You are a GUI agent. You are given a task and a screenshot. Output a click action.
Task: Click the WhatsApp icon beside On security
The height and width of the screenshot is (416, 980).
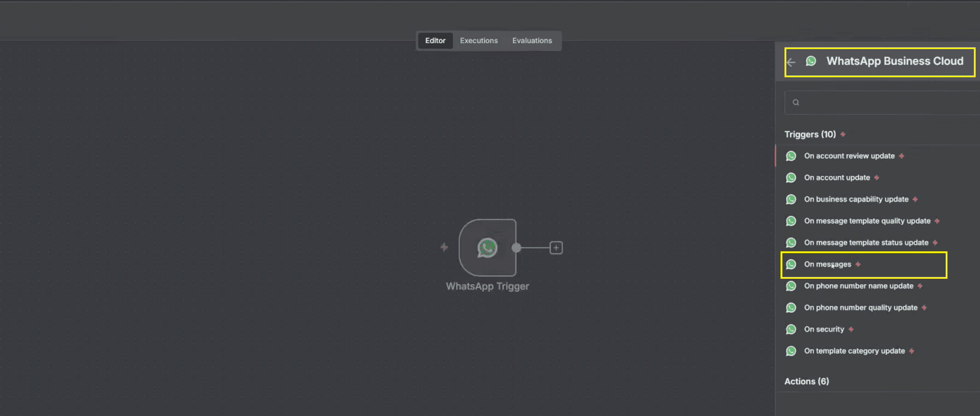[791, 329]
